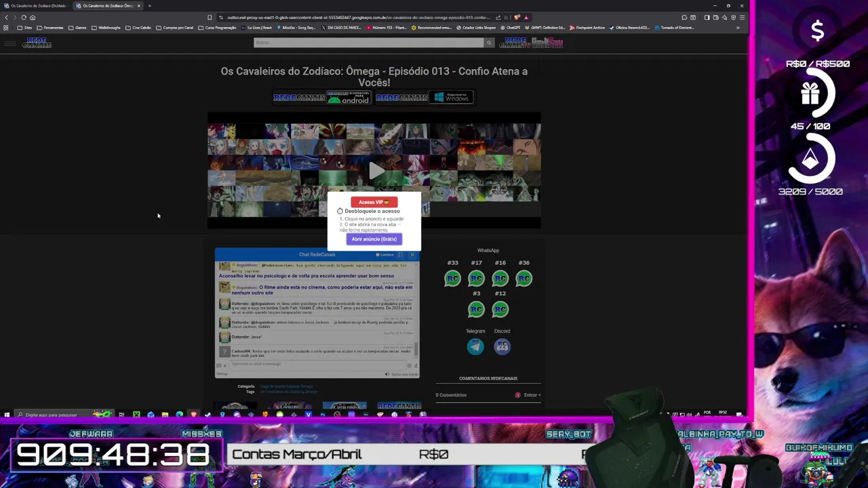
Task: Open the Walkthroughs bookmarks folder
Action: 106,28
